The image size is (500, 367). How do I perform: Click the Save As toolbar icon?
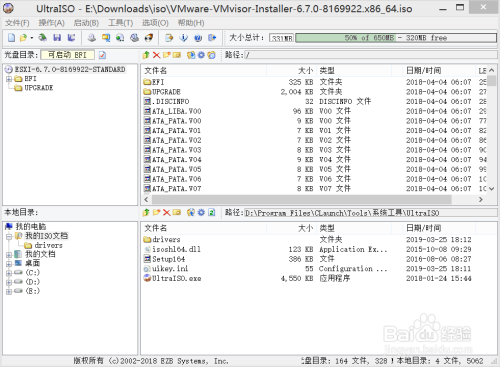(71, 38)
